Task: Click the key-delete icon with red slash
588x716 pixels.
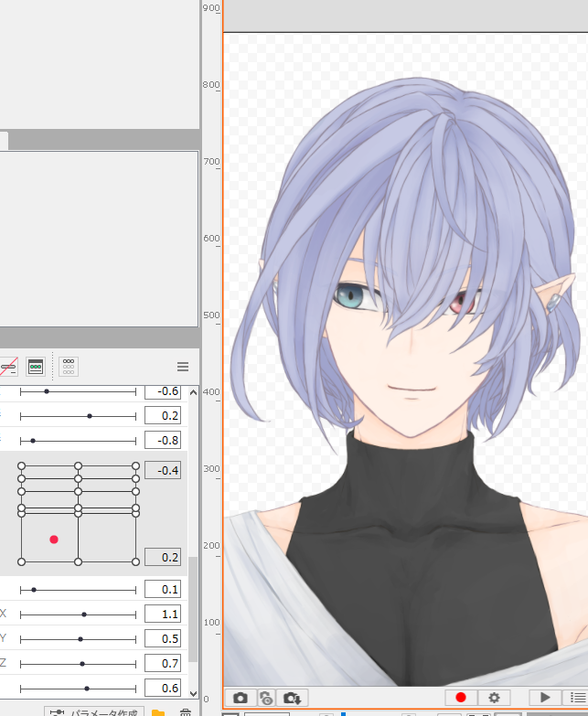Action: 8,367
